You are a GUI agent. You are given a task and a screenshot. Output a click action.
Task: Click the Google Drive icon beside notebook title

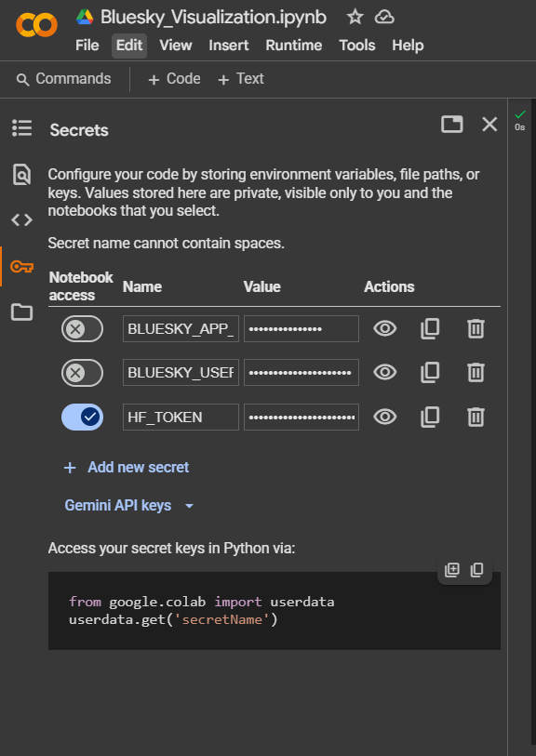point(85,18)
